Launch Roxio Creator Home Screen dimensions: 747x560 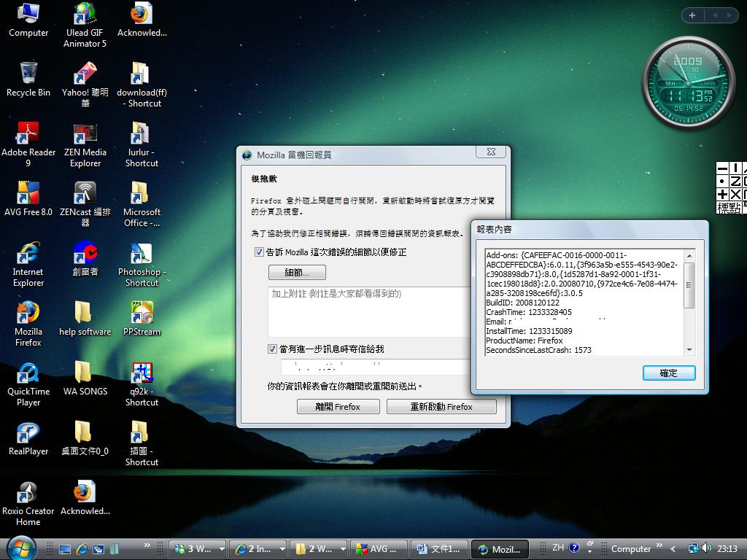pyautogui.click(x=28, y=504)
